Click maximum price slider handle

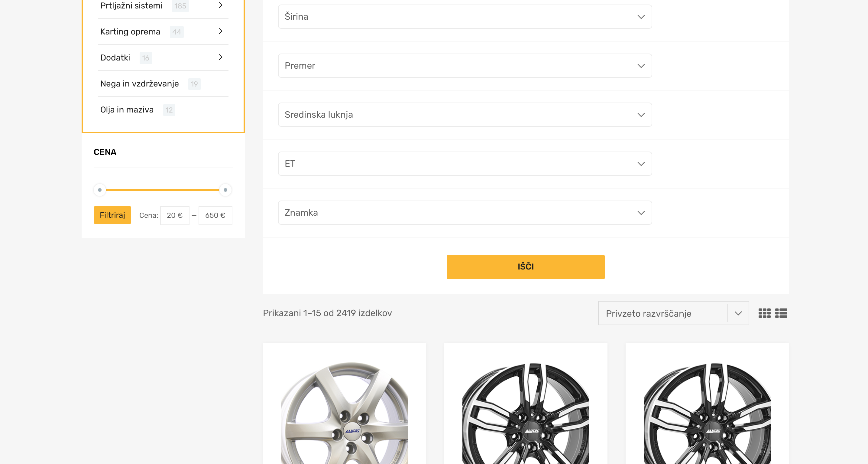[225, 190]
